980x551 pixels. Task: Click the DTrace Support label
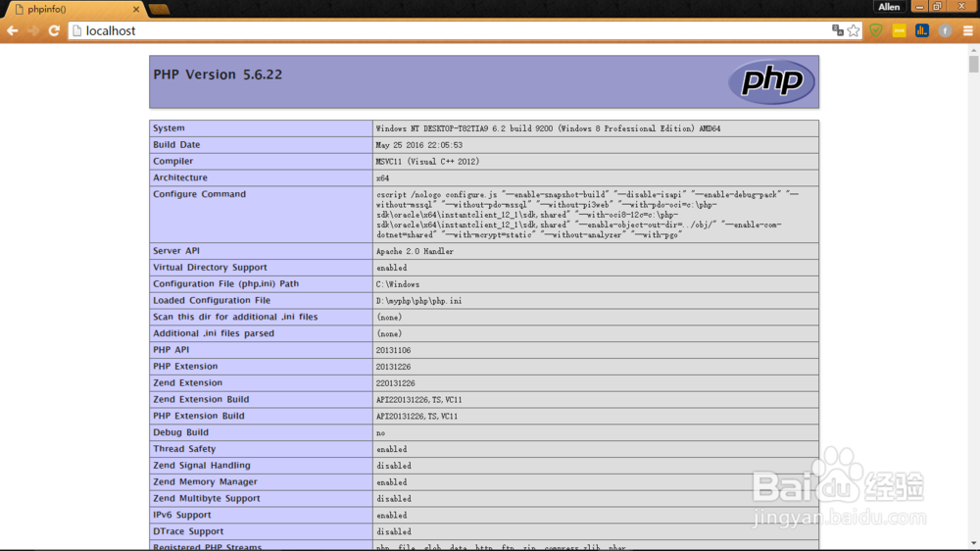point(188,531)
